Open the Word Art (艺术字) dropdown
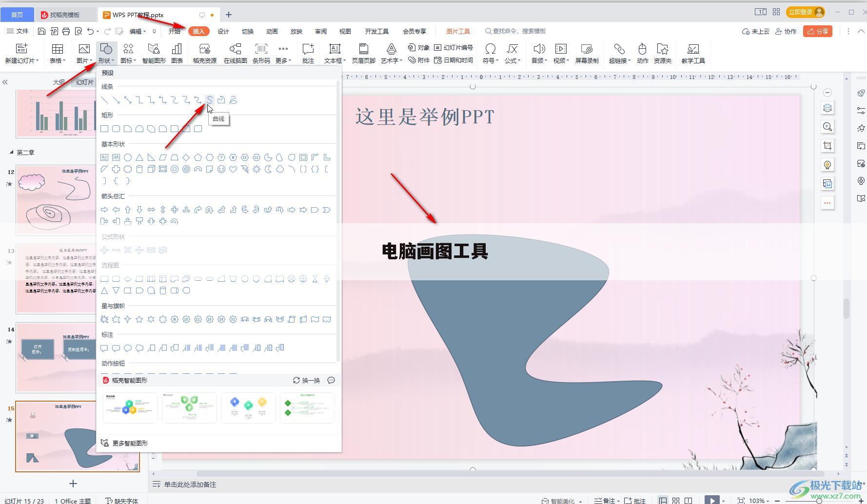 pos(391,60)
